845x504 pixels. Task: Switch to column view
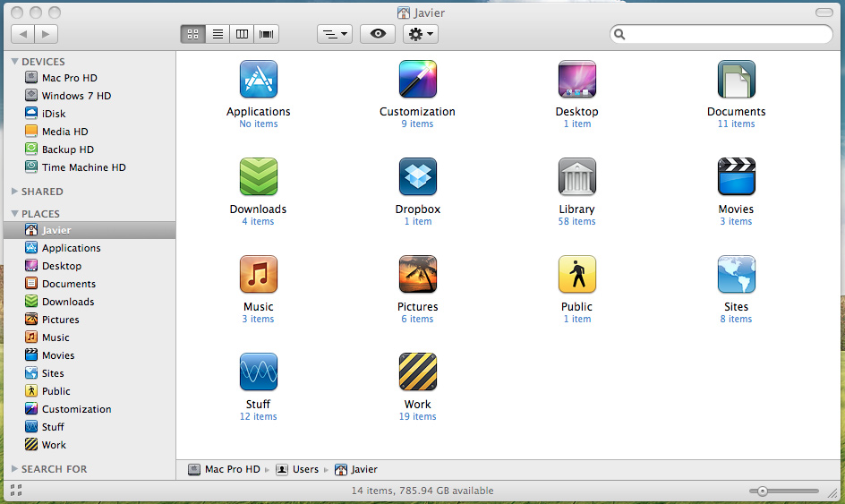242,35
